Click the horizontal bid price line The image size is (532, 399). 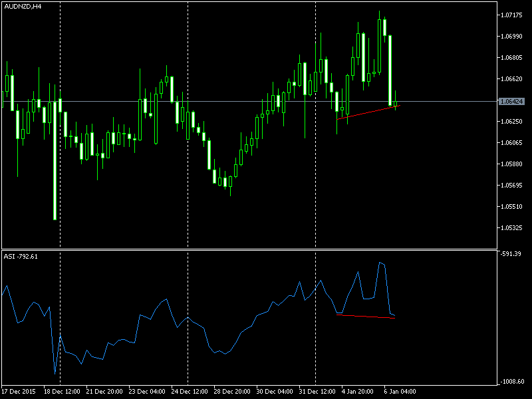[249, 102]
